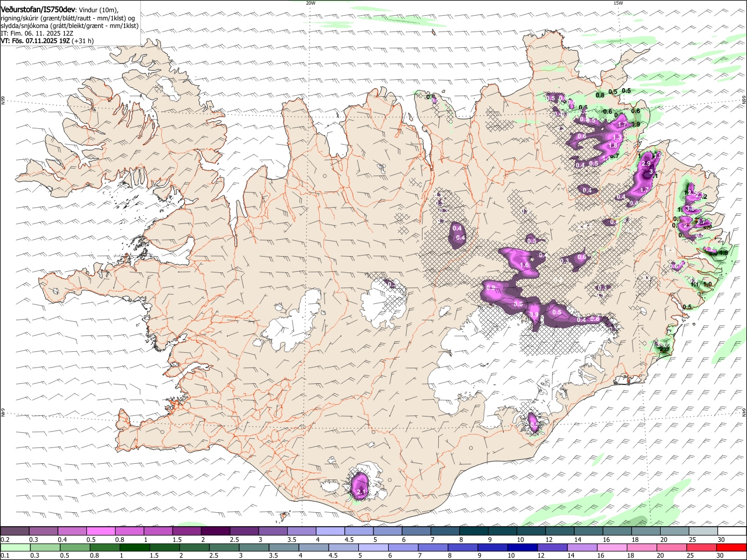Viewport: 747px width, 560px height.
Task: Click the '(+31 h)' forecast offset text
Action: coord(82,41)
